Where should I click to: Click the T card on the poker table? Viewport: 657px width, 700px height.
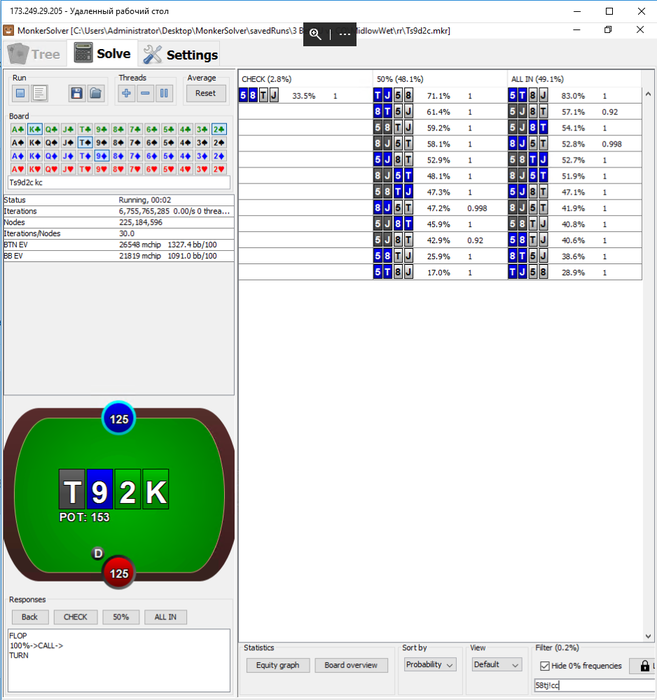[72, 489]
